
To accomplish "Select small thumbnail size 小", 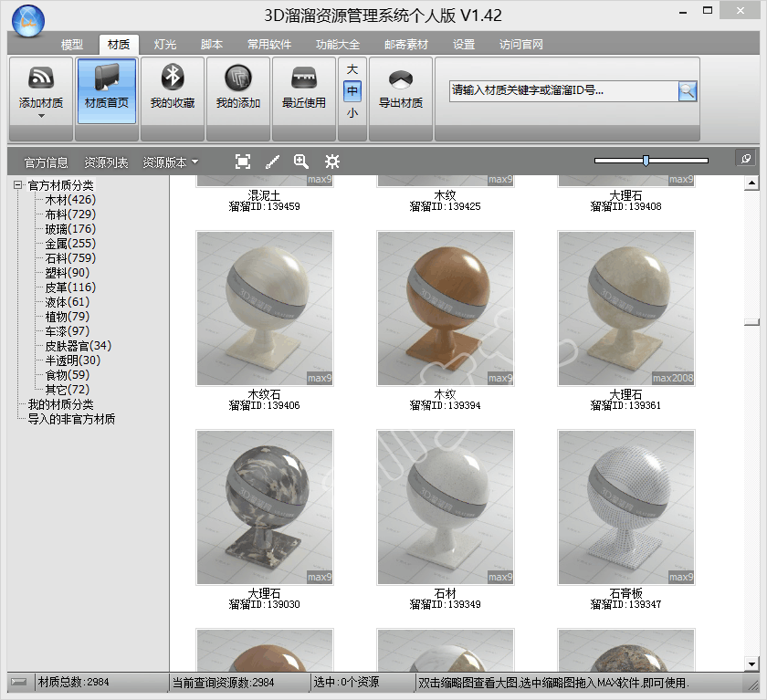I will [x=352, y=112].
